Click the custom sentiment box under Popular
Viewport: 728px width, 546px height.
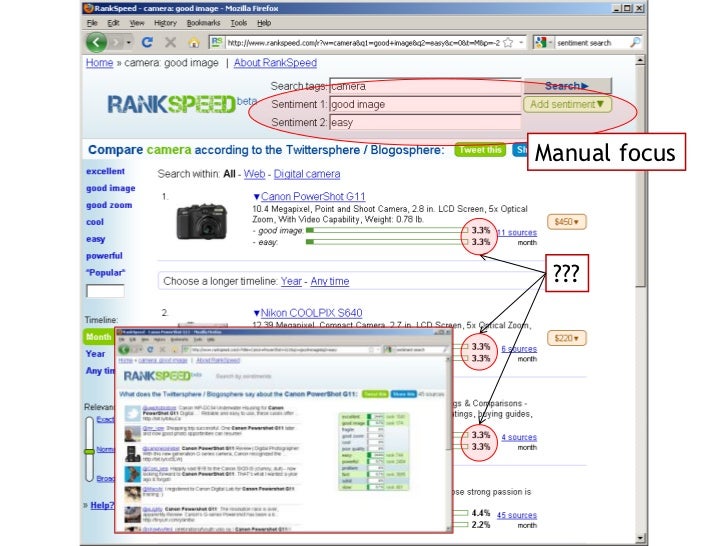click(105, 291)
